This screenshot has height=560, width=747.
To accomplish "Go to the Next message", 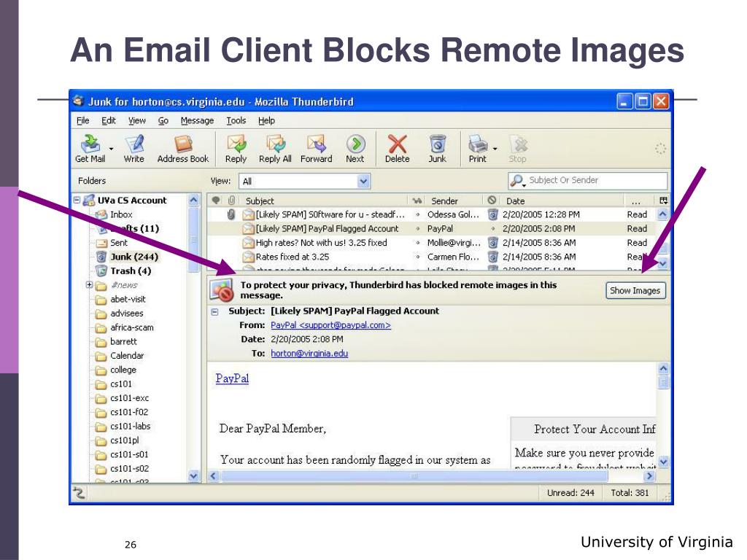I will [x=355, y=148].
